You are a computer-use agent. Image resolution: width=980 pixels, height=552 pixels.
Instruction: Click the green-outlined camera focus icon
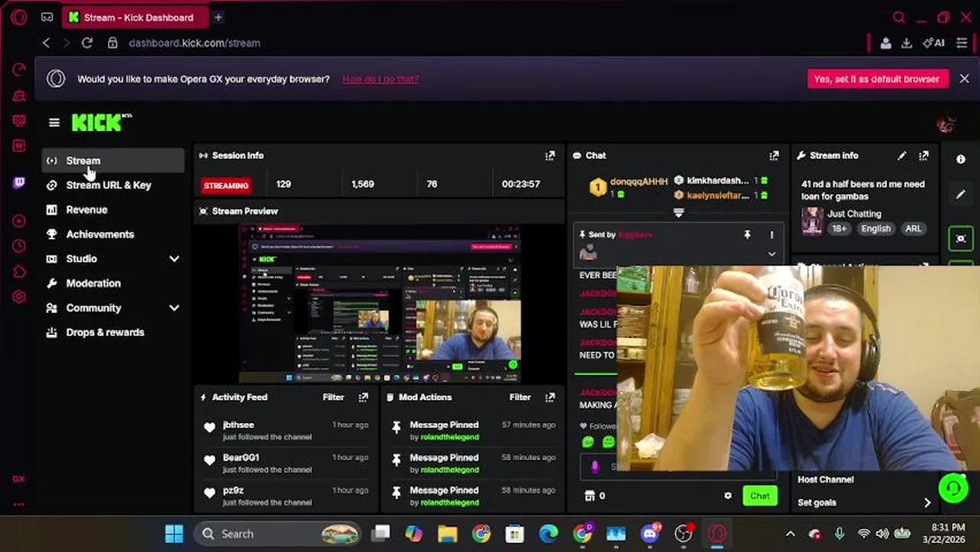pyautogui.click(x=961, y=238)
